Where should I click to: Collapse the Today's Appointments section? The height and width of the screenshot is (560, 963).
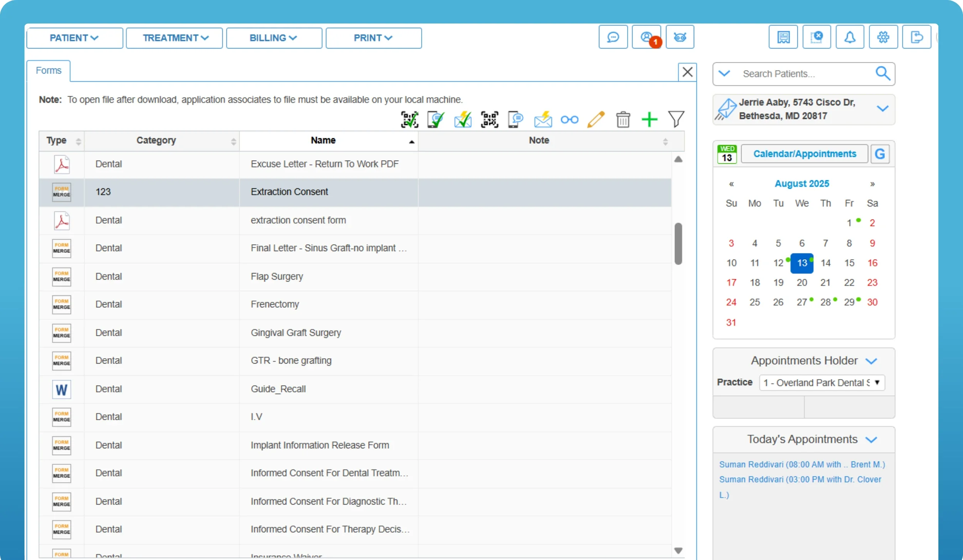pos(871,439)
